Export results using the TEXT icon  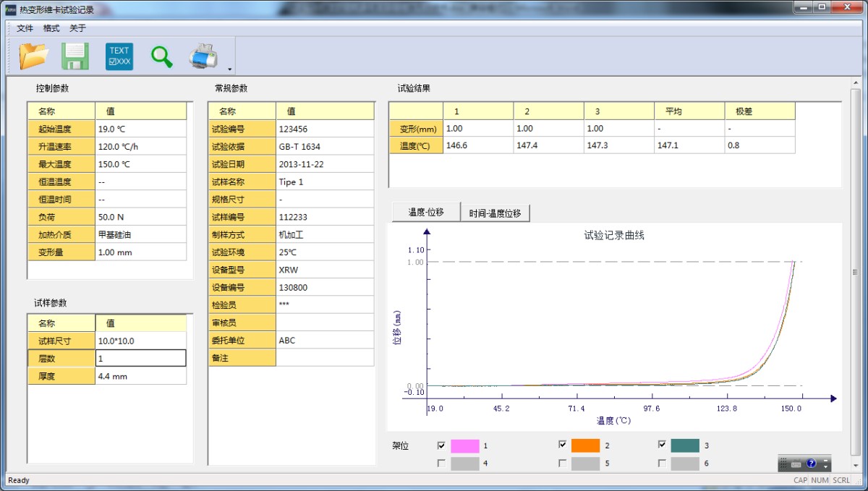pos(118,56)
